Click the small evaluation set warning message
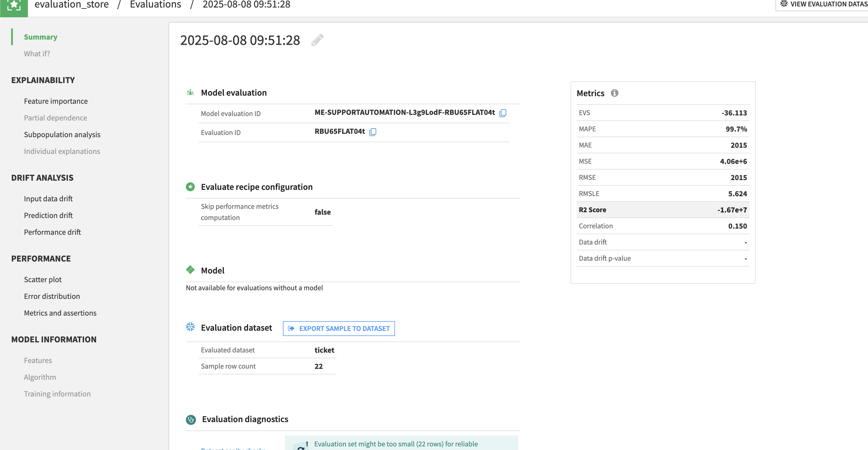Screen dimensions: 868x450 coord(401,443)
